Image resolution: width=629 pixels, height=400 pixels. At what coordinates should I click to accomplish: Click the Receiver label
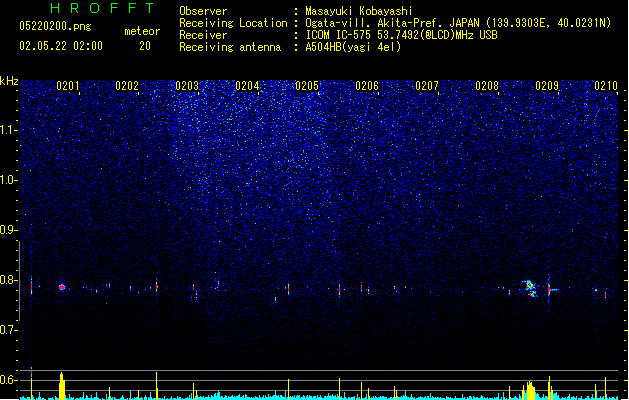pos(203,35)
